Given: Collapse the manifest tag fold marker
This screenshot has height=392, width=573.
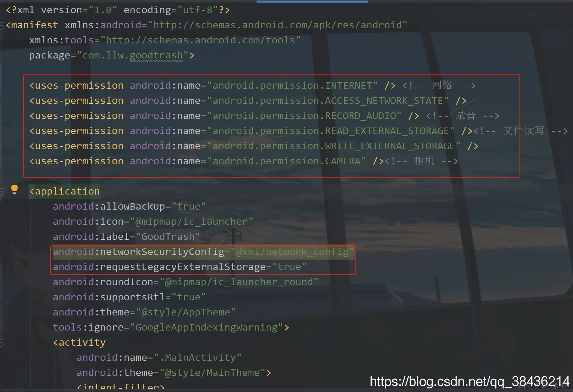Looking at the screenshot, I should [2, 25].
